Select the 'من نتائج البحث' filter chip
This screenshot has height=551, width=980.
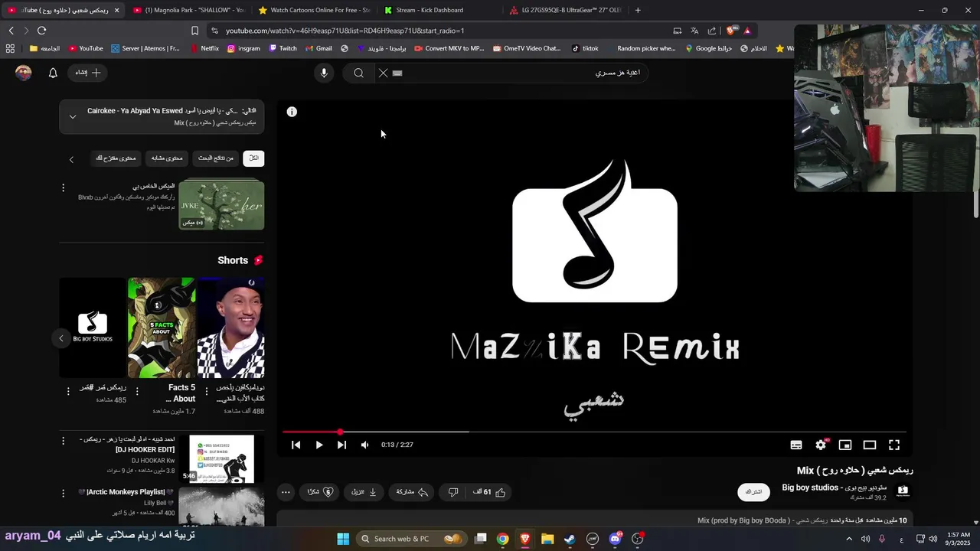[x=215, y=158]
